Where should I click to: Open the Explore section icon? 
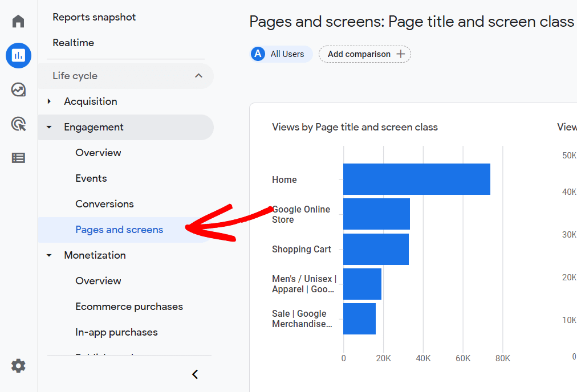click(18, 89)
